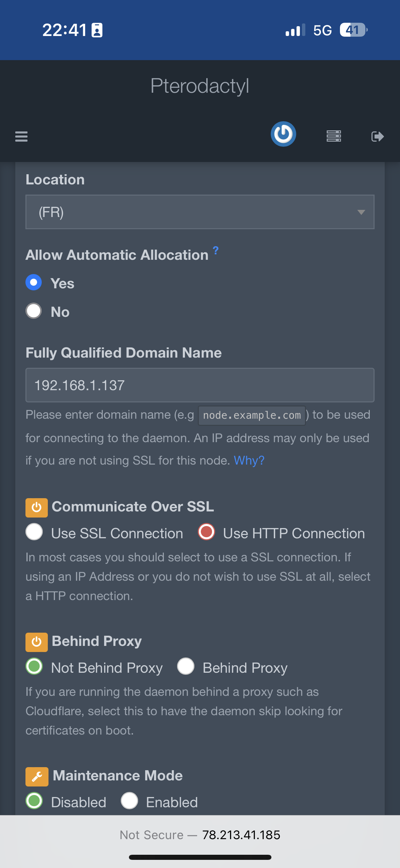Open the Location dropdown showing (FR)

[190, 212]
